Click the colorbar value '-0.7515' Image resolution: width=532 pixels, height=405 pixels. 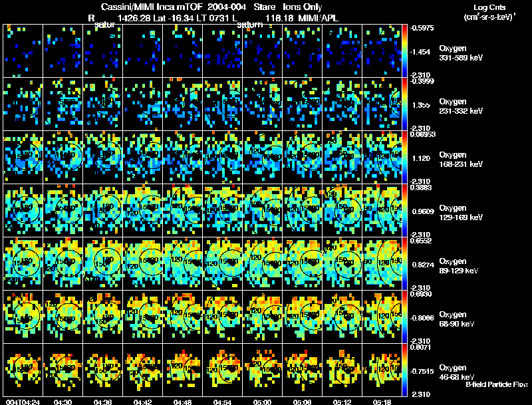[422, 372]
